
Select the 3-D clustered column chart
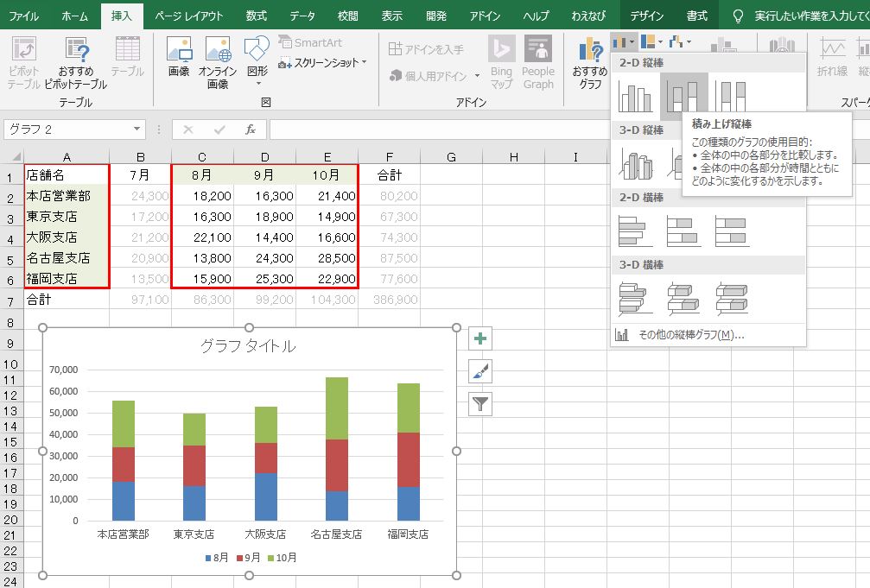(x=635, y=164)
